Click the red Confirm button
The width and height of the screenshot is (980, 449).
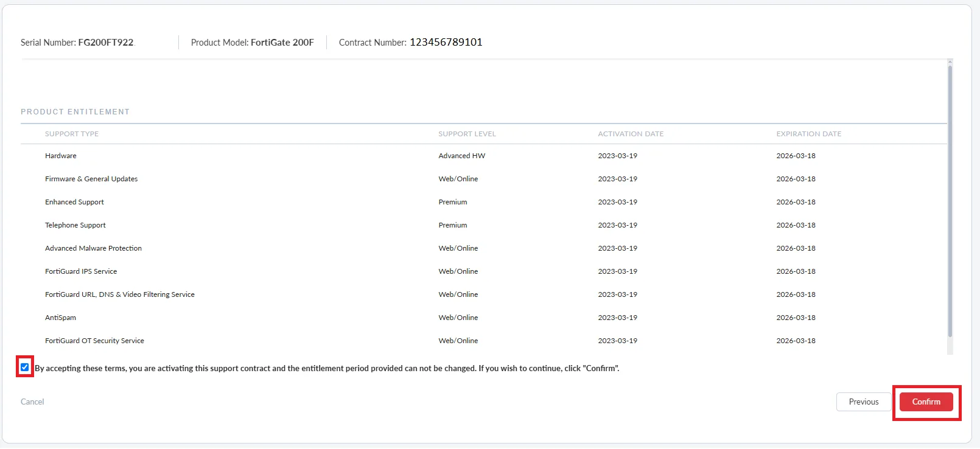click(x=926, y=402)
